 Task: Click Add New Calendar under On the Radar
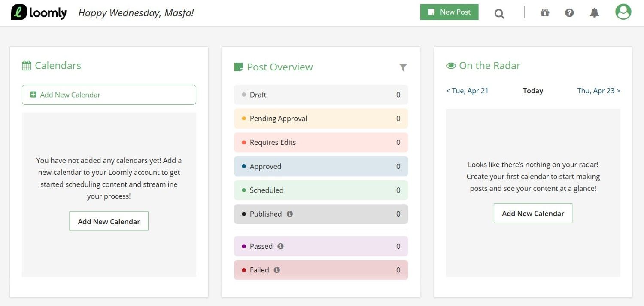(x=533, y=213)
